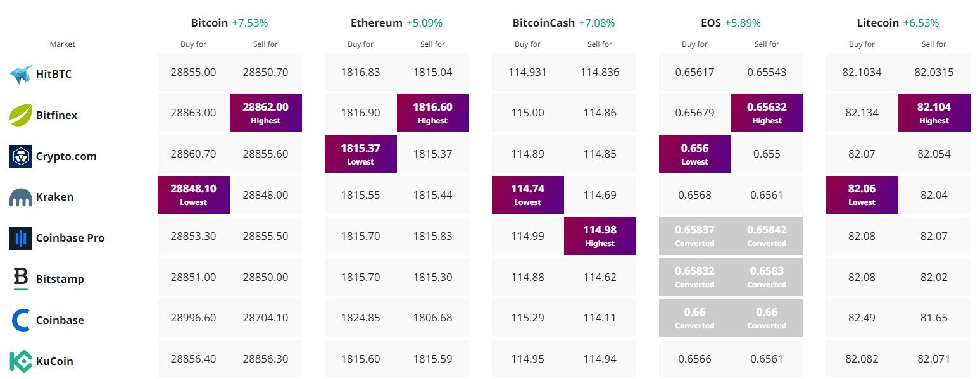Select the Bitcoin Highest sell price 28862.00

click(265, 113)
